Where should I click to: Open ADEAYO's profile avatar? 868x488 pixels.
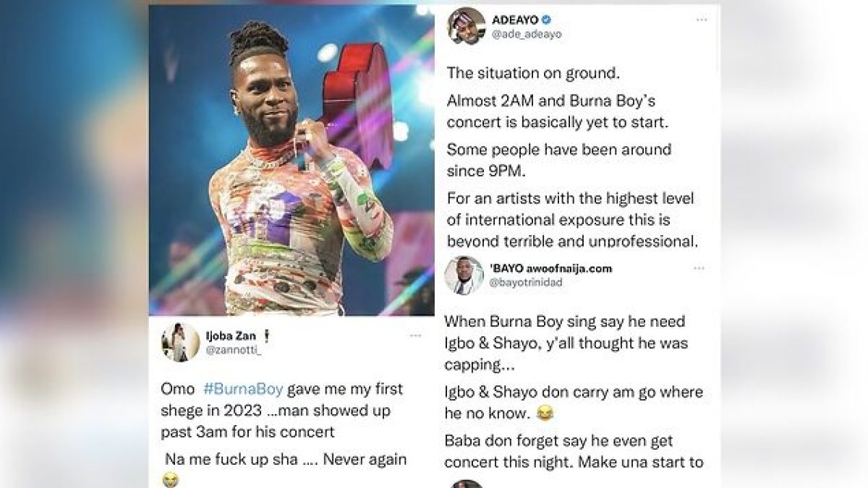pyautogui.click(x=467, y=26)
